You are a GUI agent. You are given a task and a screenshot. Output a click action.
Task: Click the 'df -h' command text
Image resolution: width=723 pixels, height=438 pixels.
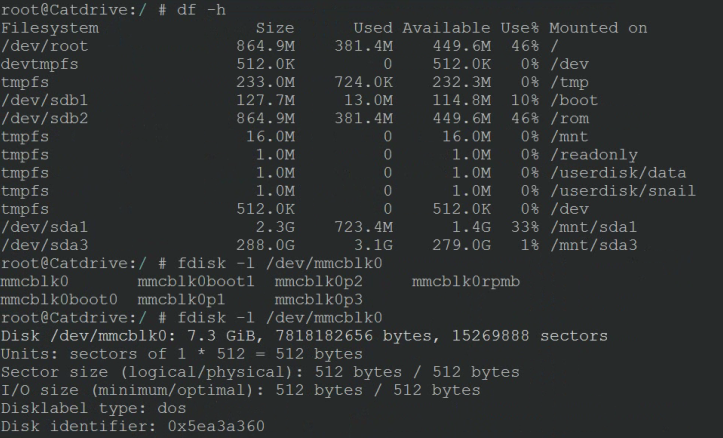point(201,10)
